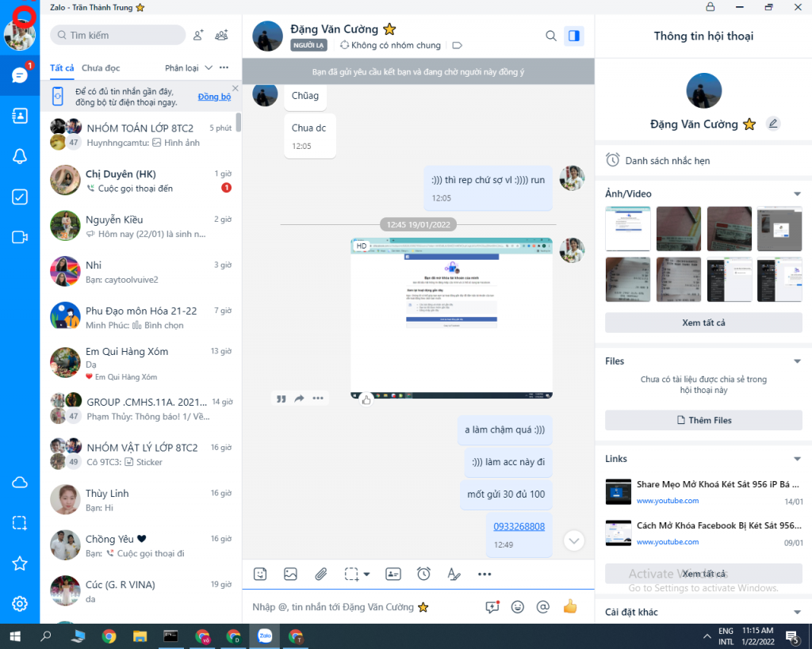
Task: Select the Tất cả tab
Action: pos(62,68)
